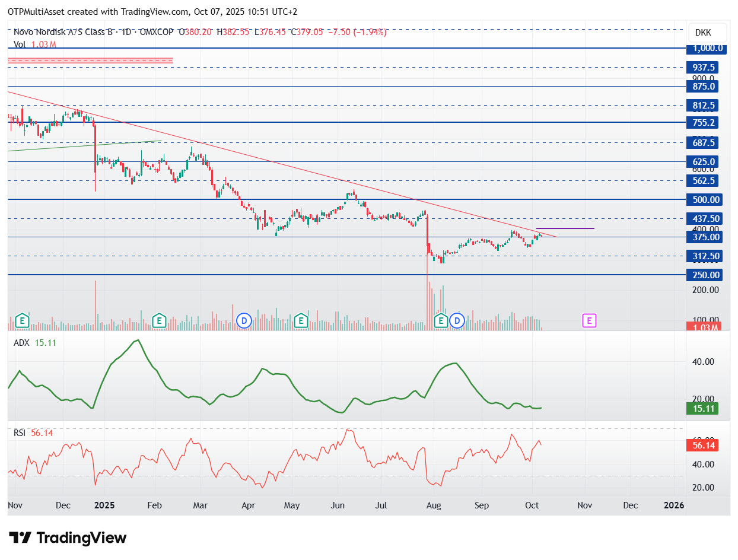Screen dimensions: 738x560
Task: Select the ADX indicator label
Action: tap(23, 343)
